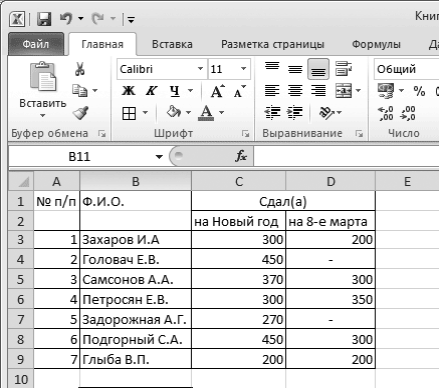
Task: Open the undo history dropdown arrow
Action: 81,19
